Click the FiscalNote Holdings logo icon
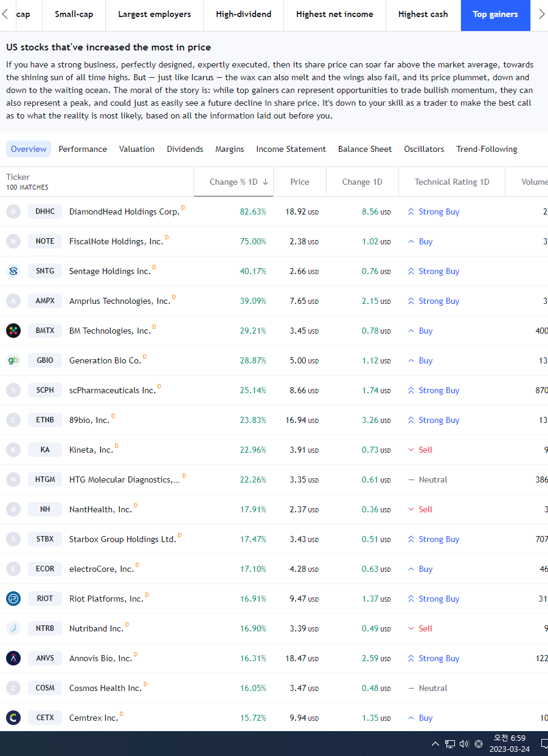The height and width of the screenshot is (756, 548). (x=13, y=241)
